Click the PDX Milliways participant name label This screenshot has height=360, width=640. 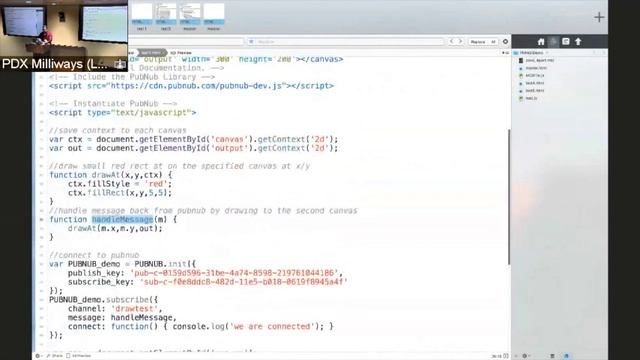click(x=54, y=64)
